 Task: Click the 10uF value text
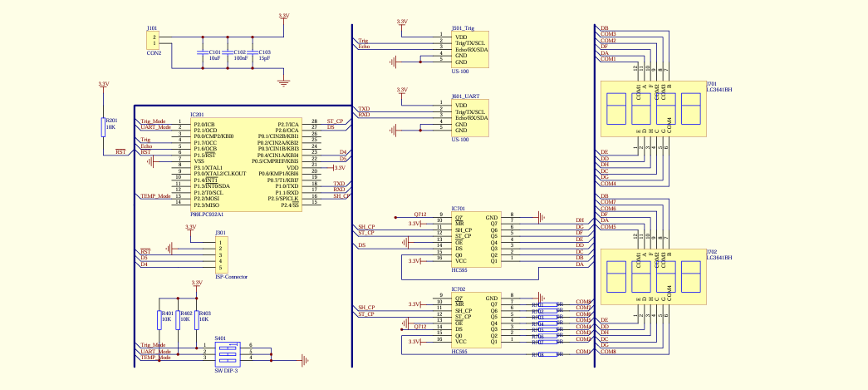click(x=215, y=57)
